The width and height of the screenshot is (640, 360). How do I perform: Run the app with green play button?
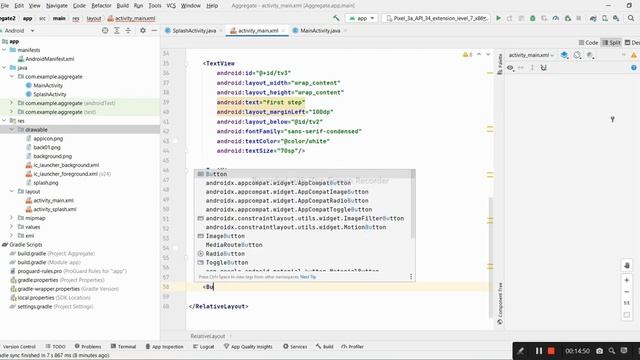tap(498, 18)
